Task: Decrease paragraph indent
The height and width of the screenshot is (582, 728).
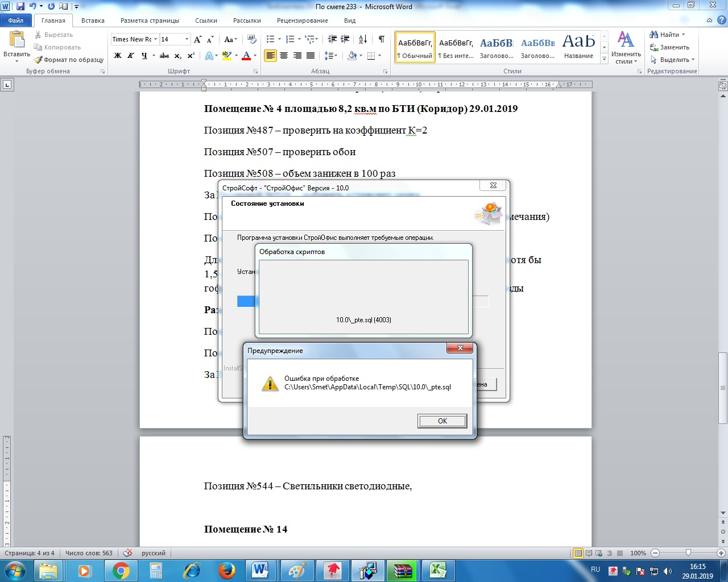Action: tap(332, 39)
